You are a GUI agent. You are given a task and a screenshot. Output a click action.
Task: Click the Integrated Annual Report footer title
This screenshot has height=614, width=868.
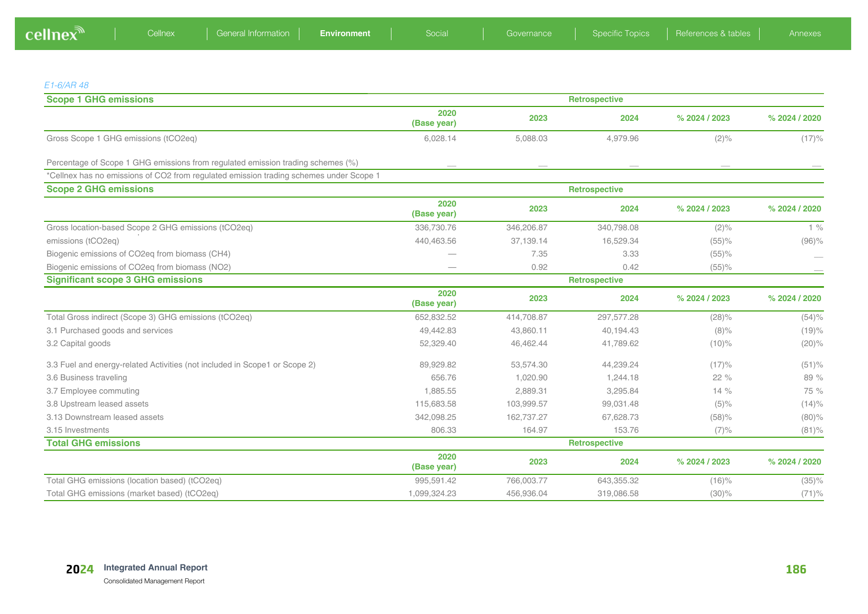tap(155, 568)
